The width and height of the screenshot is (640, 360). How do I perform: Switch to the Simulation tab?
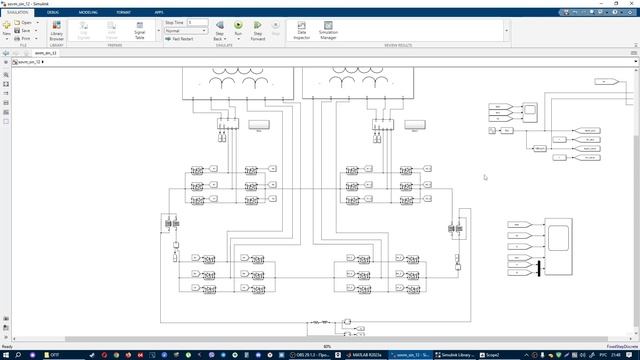click(x=18, y=12)
